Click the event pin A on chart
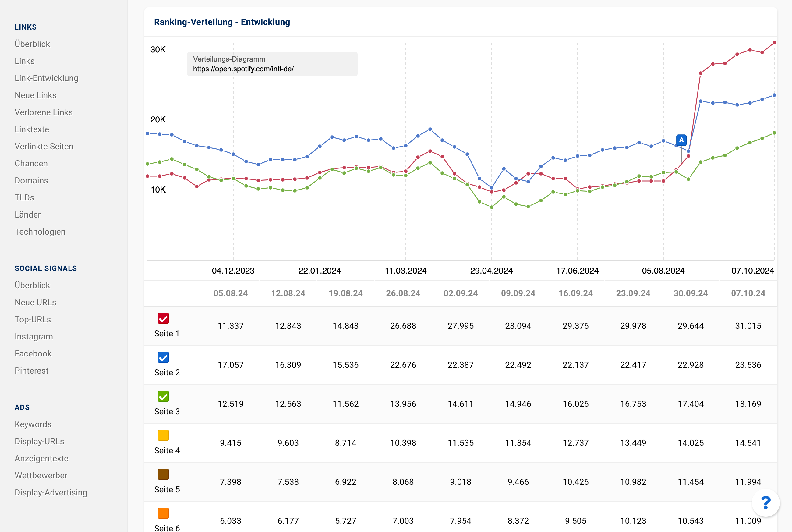 [x=681, y=140]
